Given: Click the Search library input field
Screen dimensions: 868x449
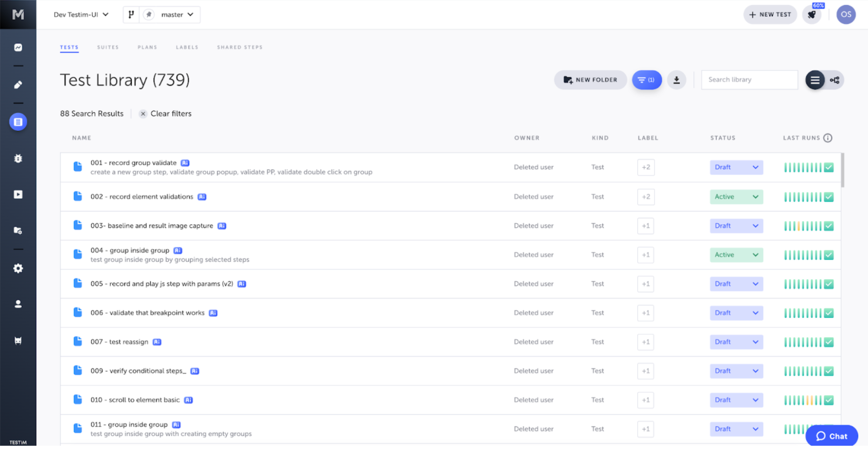Looking at the screenshot, I should [749, 79].
